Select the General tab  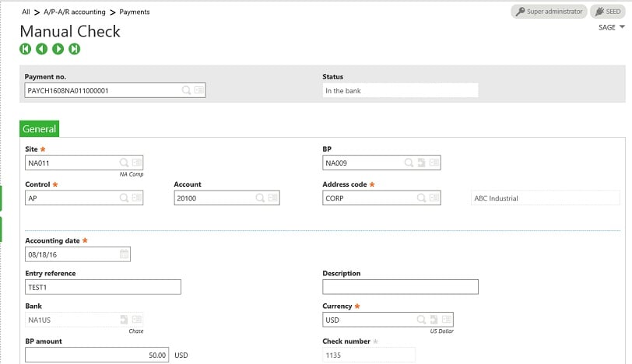point(39,129)
